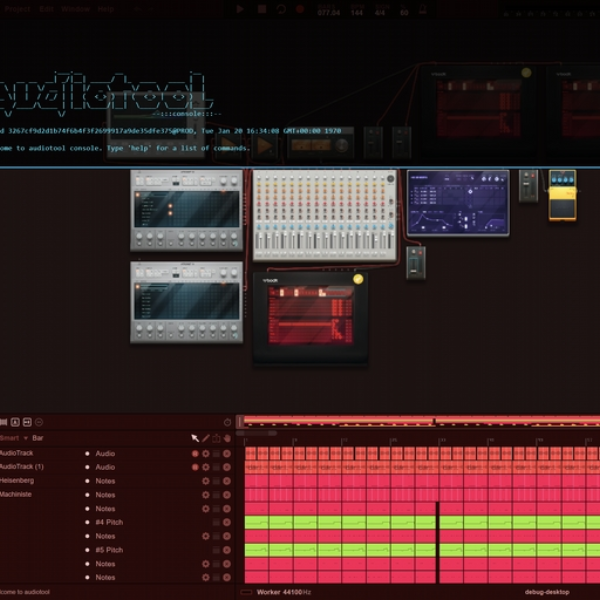
Task: Toggle mute box on #4 Pitch row
Action: point(217,522)
